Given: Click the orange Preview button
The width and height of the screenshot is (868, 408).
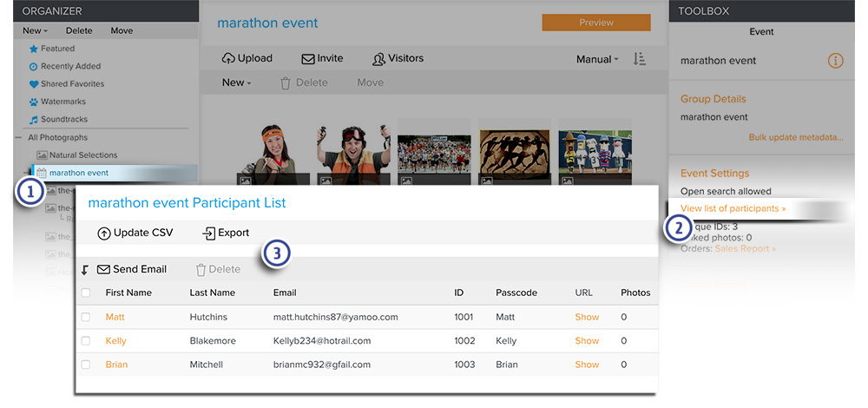Looking at the screenshot, I should 596,23.
